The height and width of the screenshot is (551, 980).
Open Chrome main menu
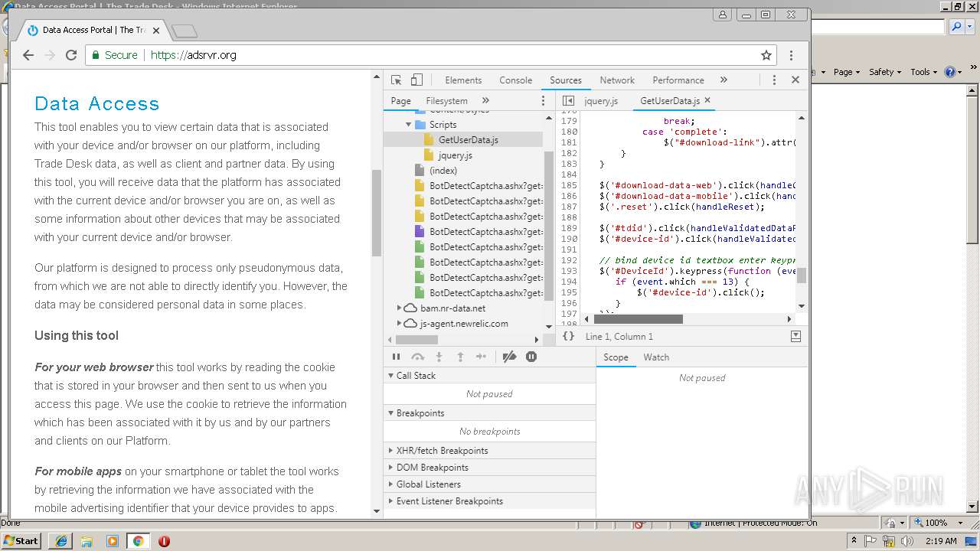pyautogui.click(x=791, y=55)
